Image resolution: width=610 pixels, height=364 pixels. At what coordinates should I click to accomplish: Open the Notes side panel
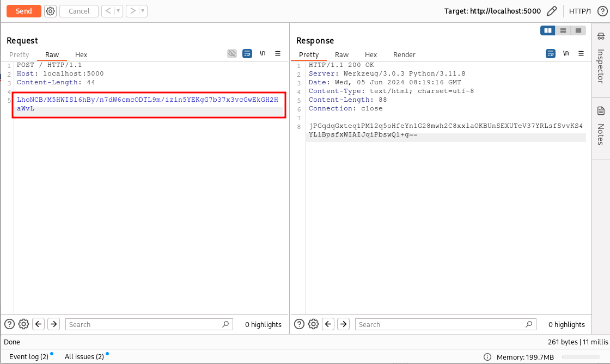pos(601,126)
